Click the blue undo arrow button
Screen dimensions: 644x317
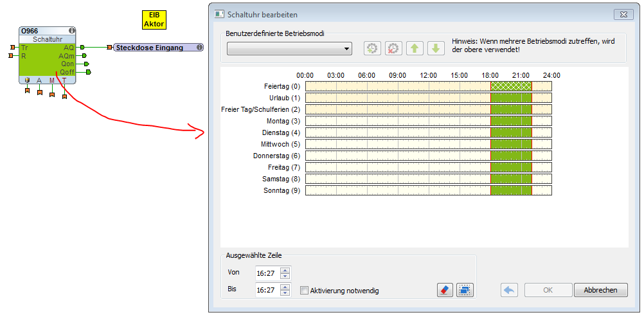pyautogui.click(x=509, y=290)
